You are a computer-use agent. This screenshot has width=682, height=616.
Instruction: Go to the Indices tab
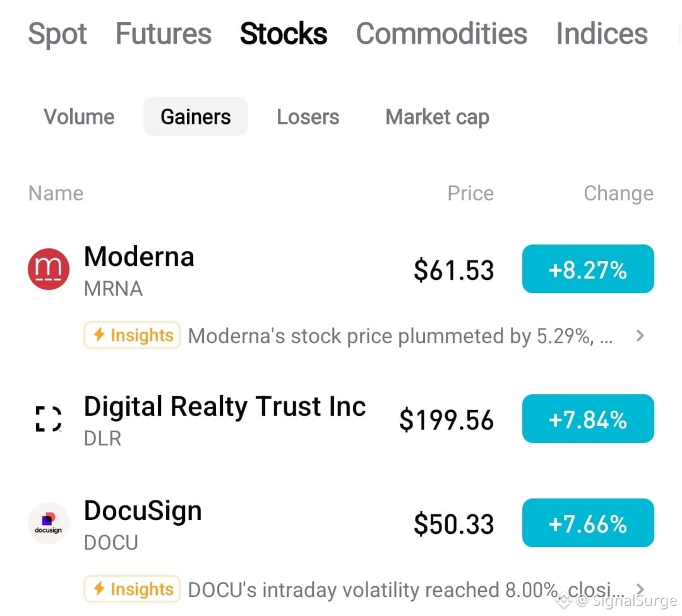[x=602, y=34]
